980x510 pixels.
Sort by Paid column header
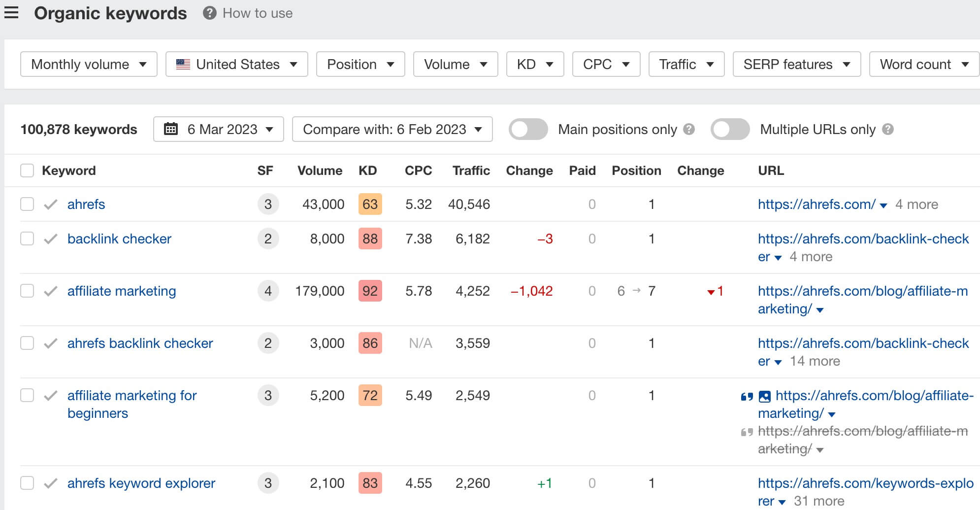pyautogui.click(x=582, y=170)
